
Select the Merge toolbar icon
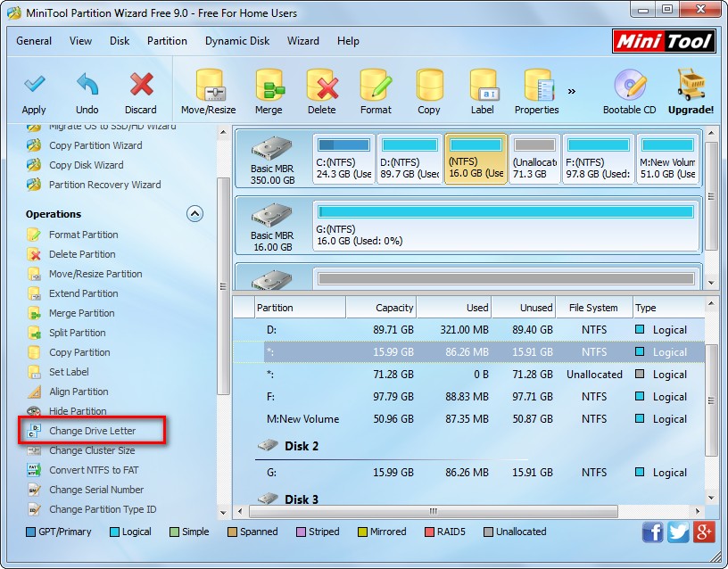point(269,85)
